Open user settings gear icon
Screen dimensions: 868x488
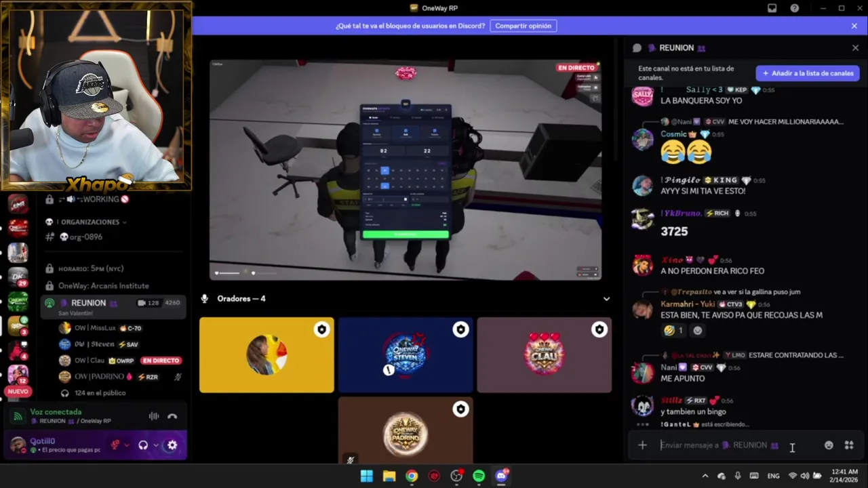[x=172, y=445]
